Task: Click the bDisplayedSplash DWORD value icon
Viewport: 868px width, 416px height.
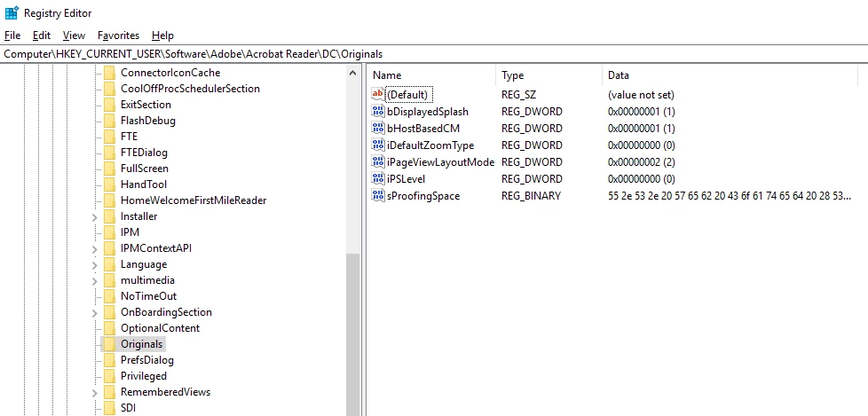Action: click(378, 111)
